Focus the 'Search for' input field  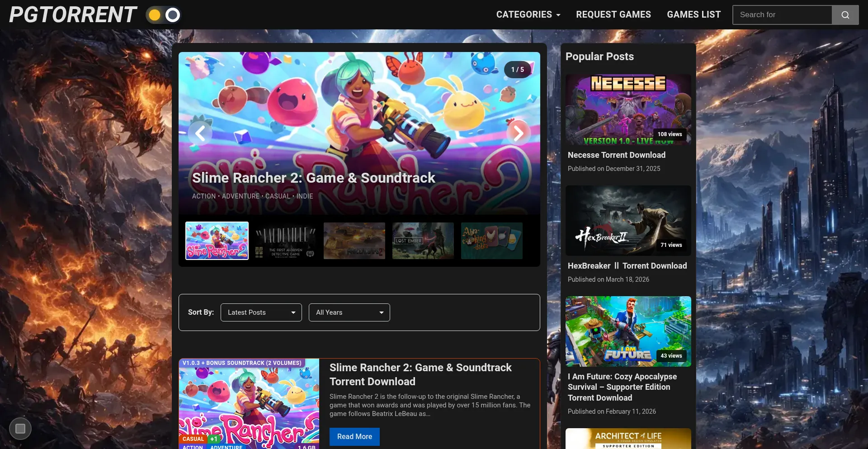(x=782, y=15)
